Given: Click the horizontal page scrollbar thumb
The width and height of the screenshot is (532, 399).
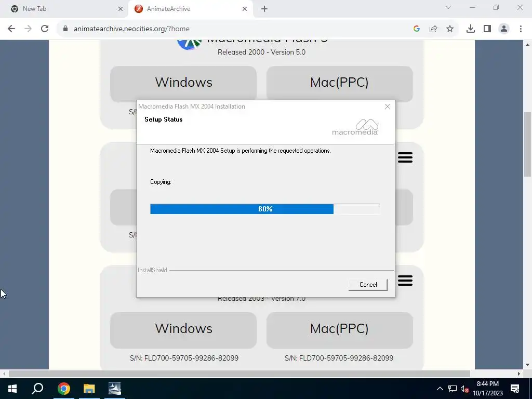Looking at the screenshot, I should point(240,374).
